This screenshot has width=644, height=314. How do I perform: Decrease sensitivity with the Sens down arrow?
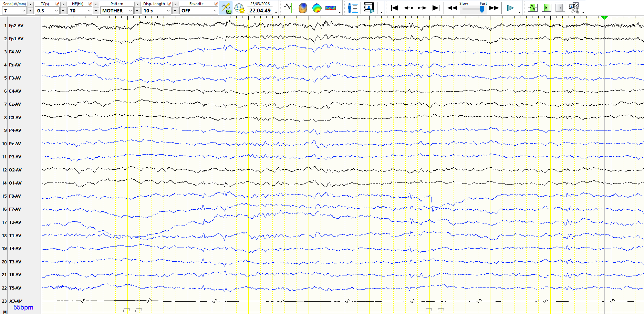(30, 11)
